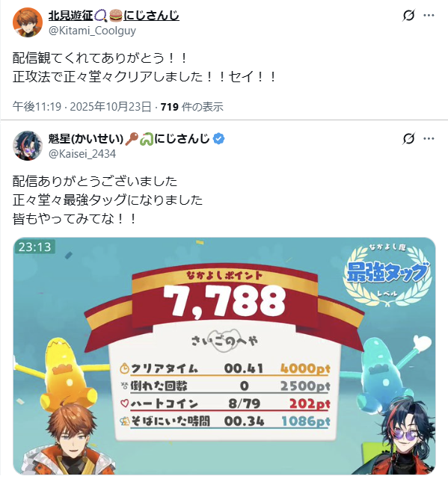Viewport: 448px width, 485px height.
Task: Click the 719 件の表示 view count
Action: pos(192,107)
